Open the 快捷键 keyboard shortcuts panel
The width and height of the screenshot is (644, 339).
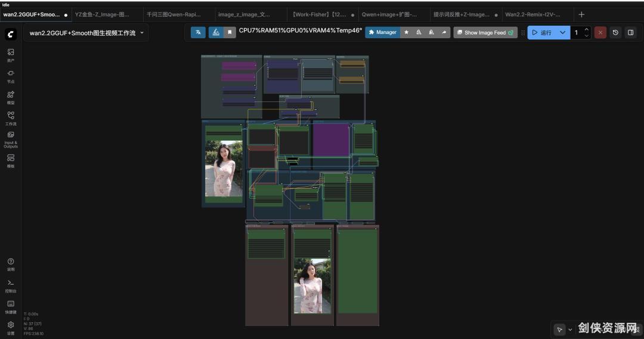pyautogui.click(x=11, y=307)
